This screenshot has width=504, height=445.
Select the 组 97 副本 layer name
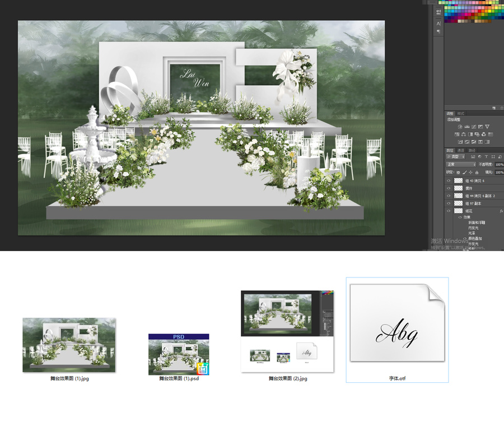[x=473, y=203]
